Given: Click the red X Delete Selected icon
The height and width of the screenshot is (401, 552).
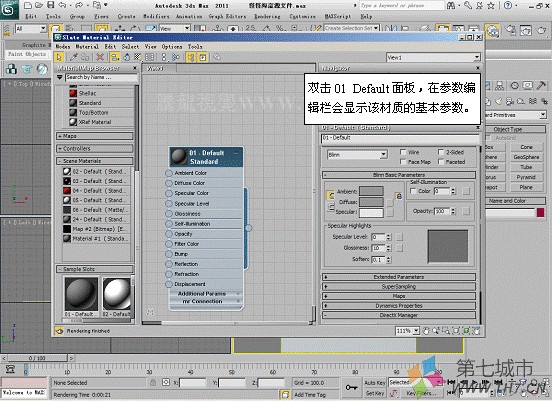Looking at the screenshot, I should tap(100, 57).
